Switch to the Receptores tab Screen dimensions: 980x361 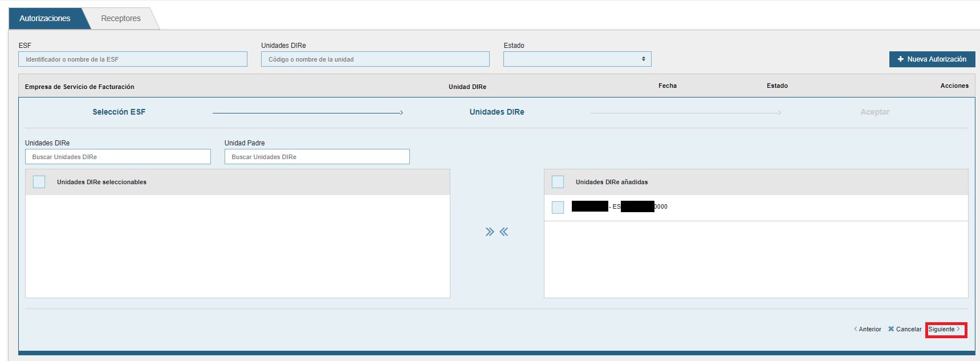point(121,18)
